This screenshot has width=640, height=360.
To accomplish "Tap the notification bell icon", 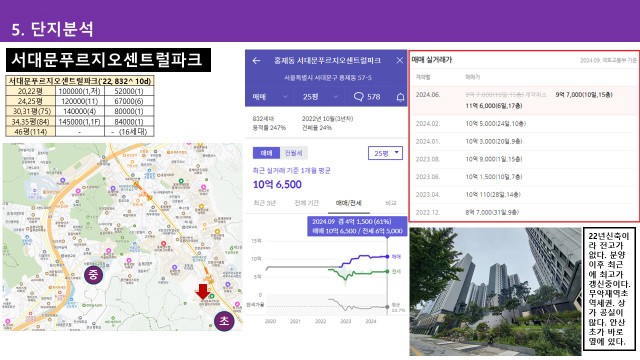I will [x=400, y=97].
